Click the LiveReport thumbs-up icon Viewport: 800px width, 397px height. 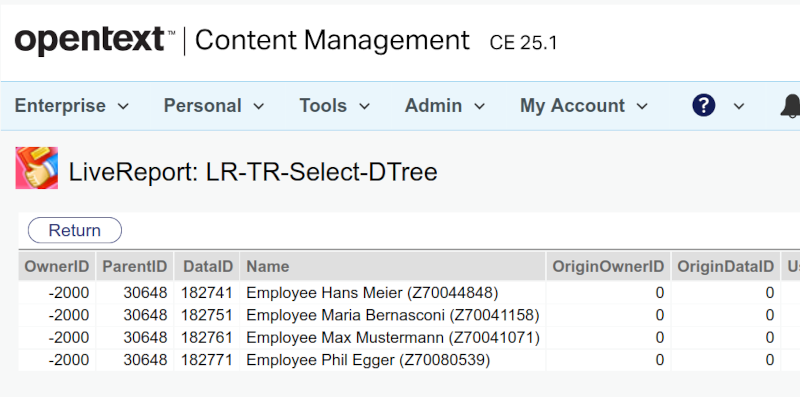(x=36, y=168)
